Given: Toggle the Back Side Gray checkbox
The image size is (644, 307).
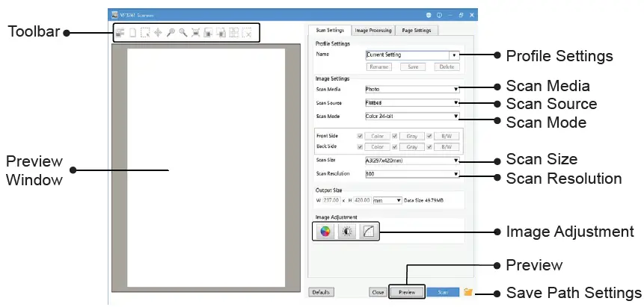Looking at the screenshot, I should click(395, 146).
